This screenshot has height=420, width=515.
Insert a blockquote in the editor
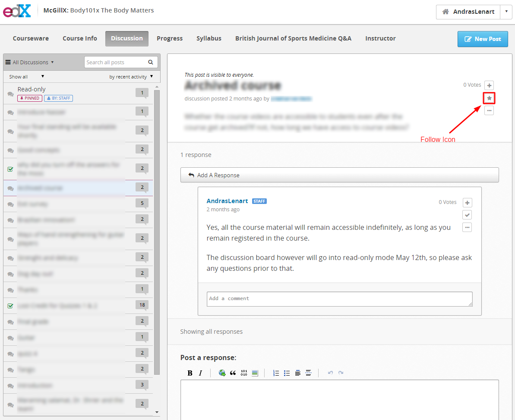[233, 373]
